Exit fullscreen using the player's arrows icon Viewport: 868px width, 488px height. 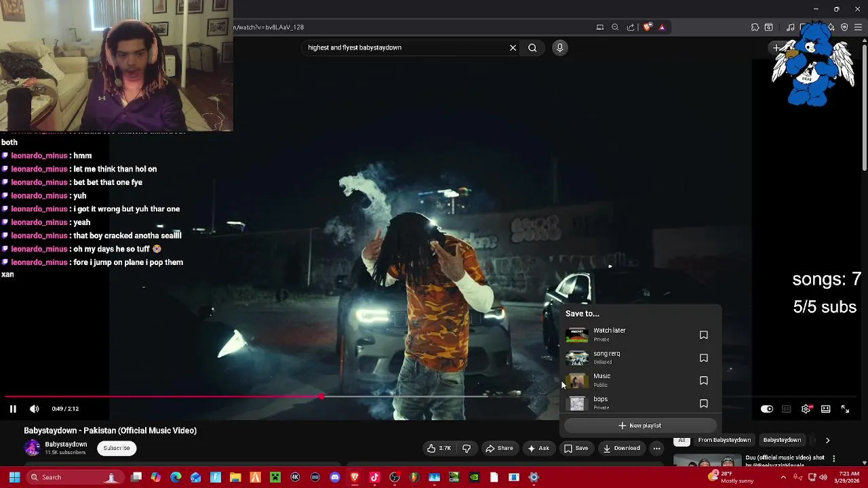coord(845,409)
